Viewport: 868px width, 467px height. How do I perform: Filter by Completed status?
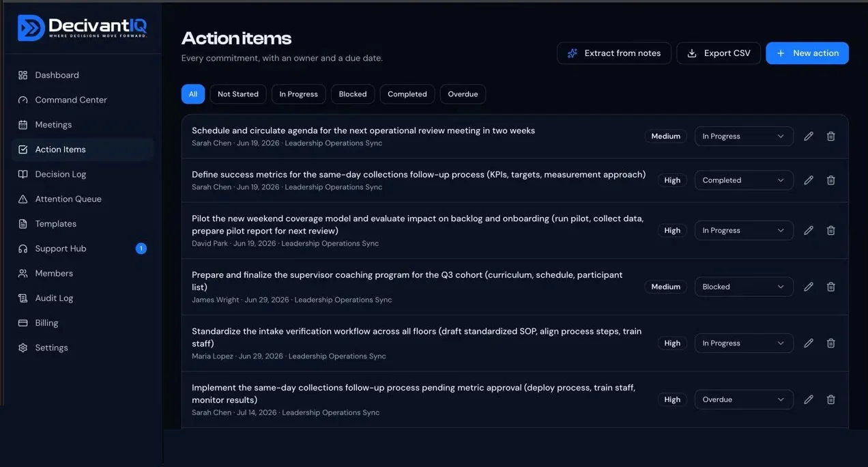tap(407, 94)
